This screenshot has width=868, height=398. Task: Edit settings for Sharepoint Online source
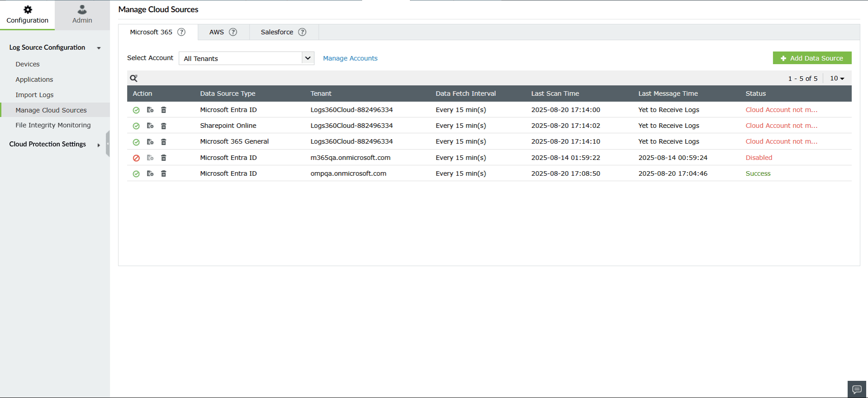coord(150,126)
